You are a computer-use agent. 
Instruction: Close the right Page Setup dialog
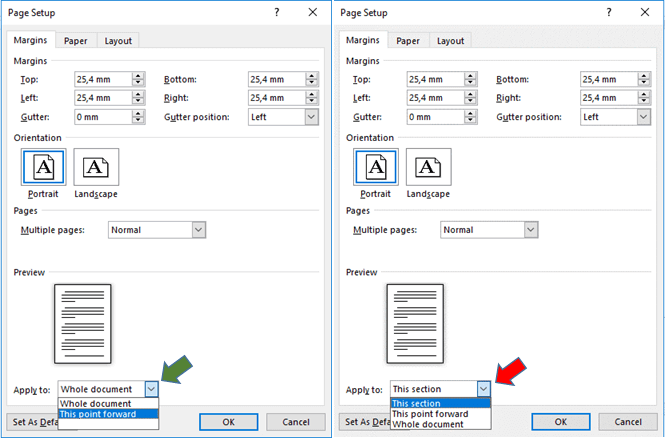(645, 12)
